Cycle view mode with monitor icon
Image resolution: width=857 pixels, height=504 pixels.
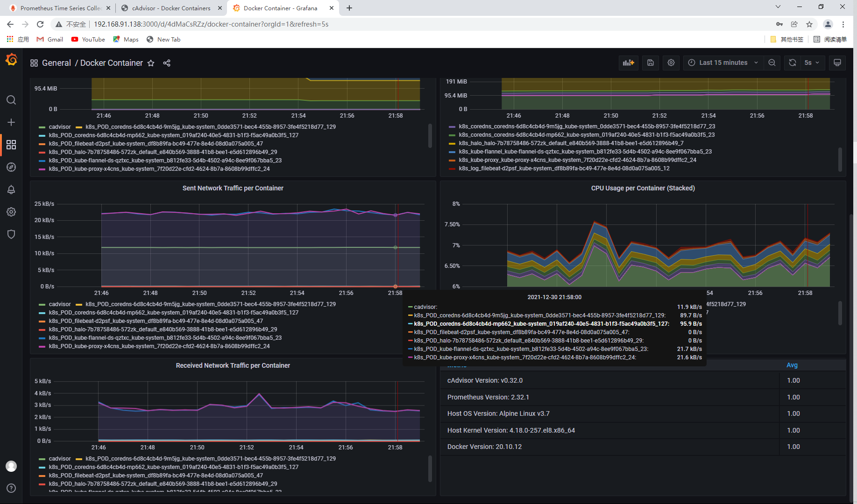[837, 63]
